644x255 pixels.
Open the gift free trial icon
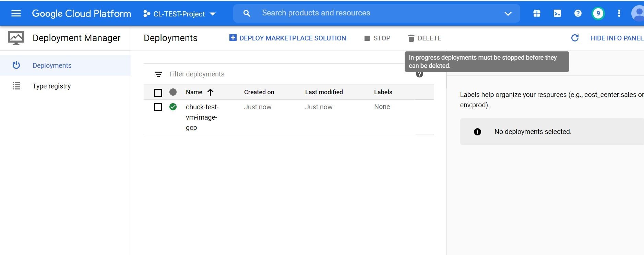537,13
